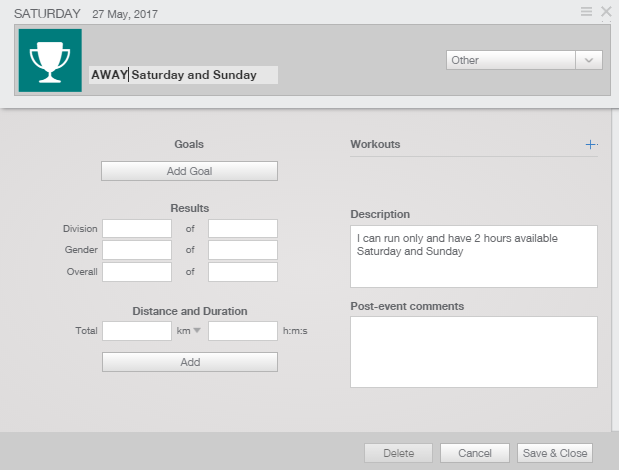Screen dimensions: 619x470
Task: Focus the Gender 'of' total field
Action: [x=243, y=250]
